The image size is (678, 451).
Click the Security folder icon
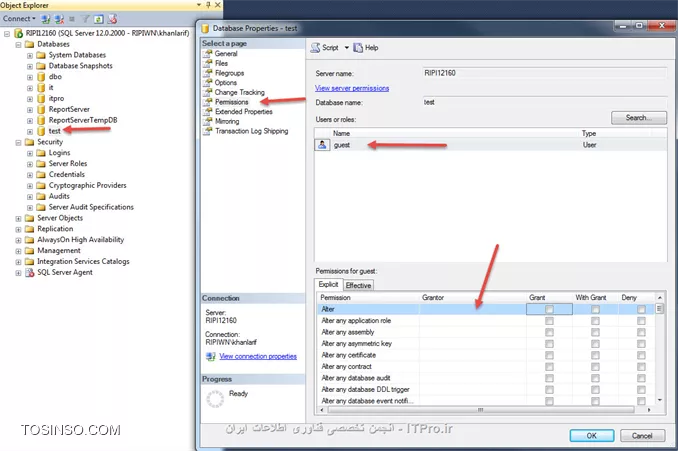point(29,142)
